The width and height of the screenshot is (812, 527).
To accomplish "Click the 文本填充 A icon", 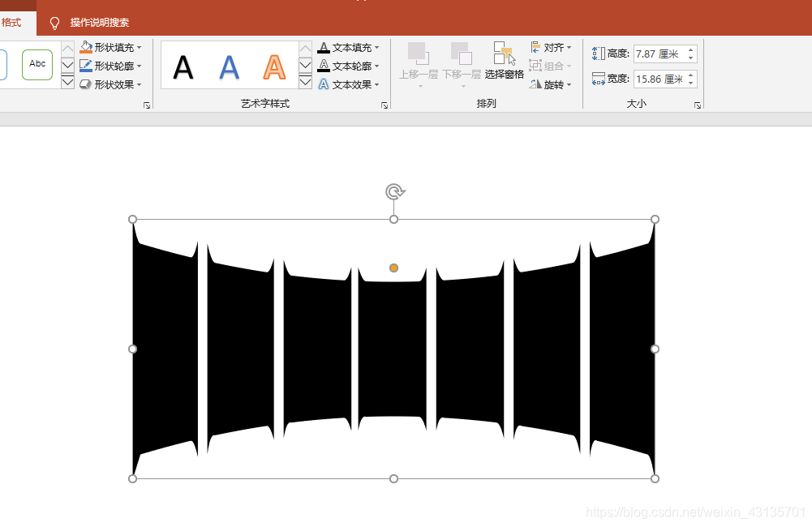I will click(x=324, y=48).
